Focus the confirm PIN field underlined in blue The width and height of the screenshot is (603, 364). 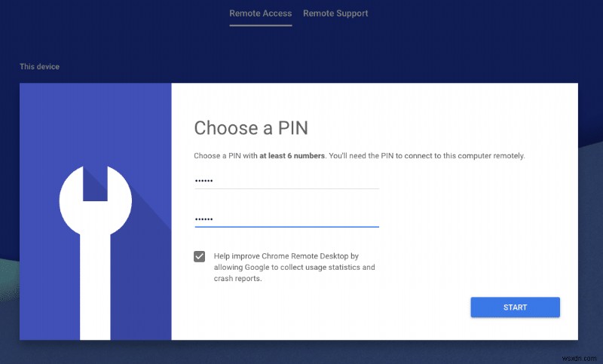[x=286, y=219]
